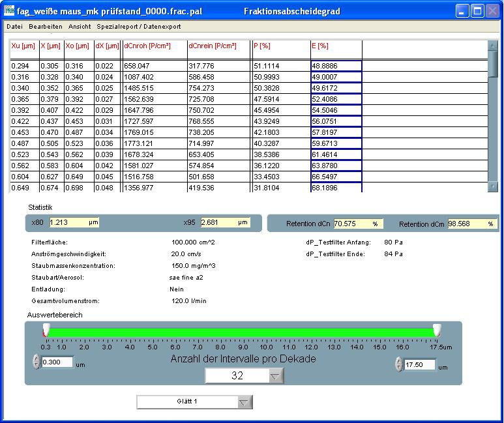Screen dimensions: 504x423
Task: Click the table scrollbar down arrow
Action: pos(493,186)
